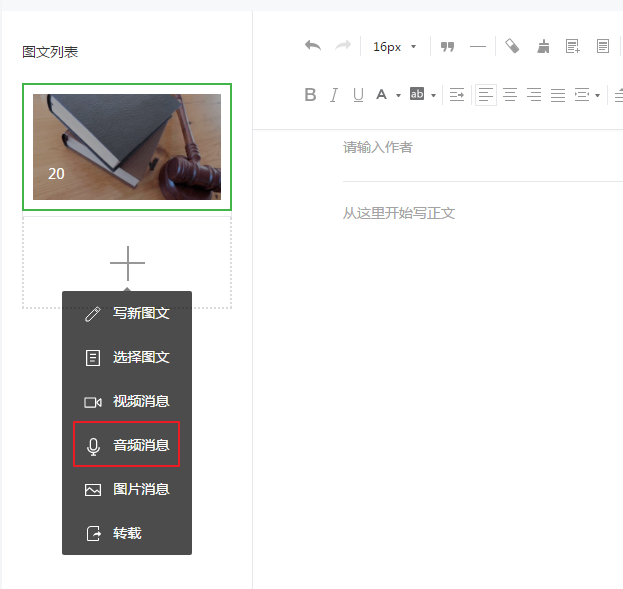The image size is (623, 589).
Task: Click into the author input field
Action: pos(483,148)
